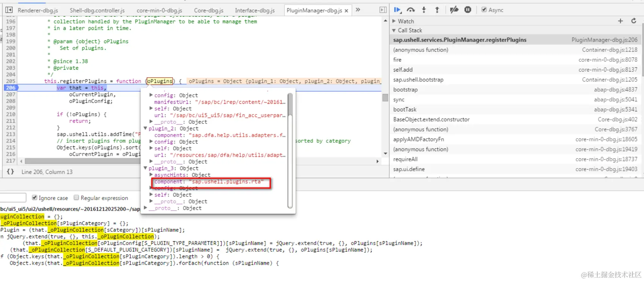
Task: Open Interface-dbg.js tab
Action: click(255, 10)
